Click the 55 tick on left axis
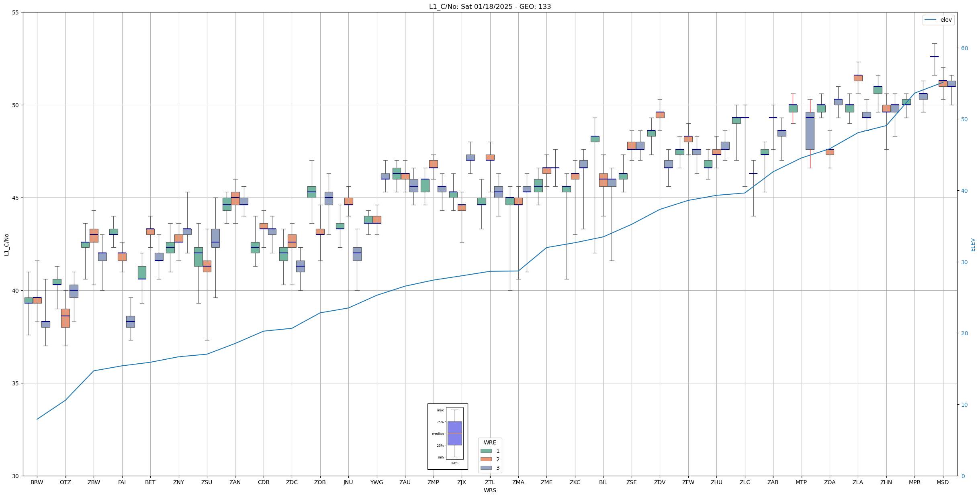 (x=16, y=12)
